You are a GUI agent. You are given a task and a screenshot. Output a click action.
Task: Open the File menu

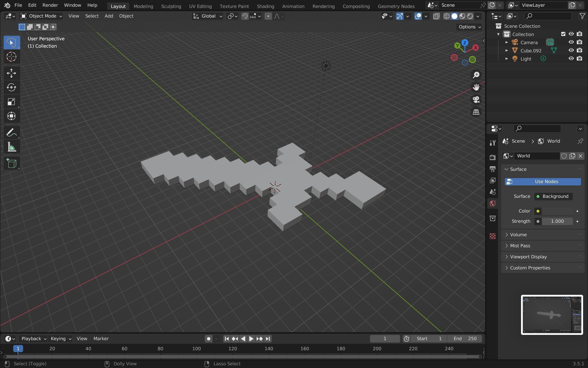click(x=18, y=5)
